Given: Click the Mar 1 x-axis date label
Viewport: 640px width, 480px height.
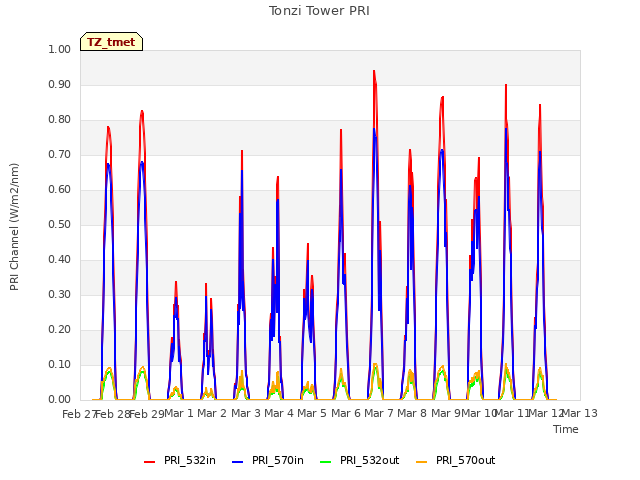Looking at the screenshot, I should click(x=179, y=413).
